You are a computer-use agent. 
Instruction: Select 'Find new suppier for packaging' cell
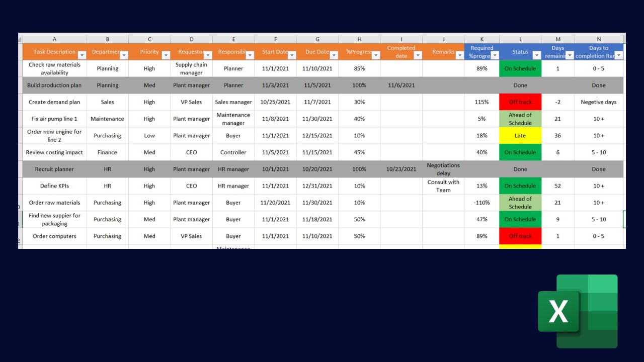(54, 219)
